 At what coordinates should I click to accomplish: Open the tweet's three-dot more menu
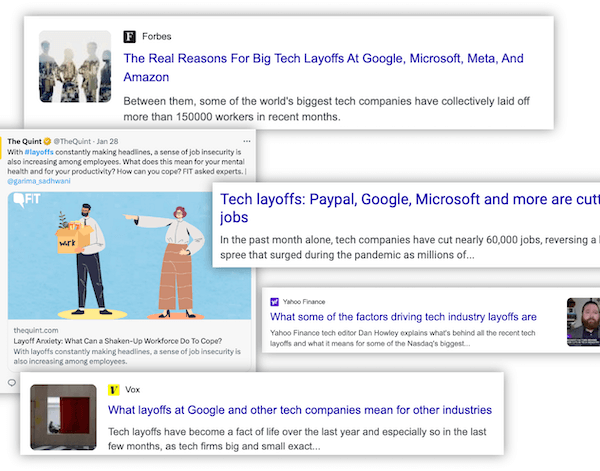point(247,140)
